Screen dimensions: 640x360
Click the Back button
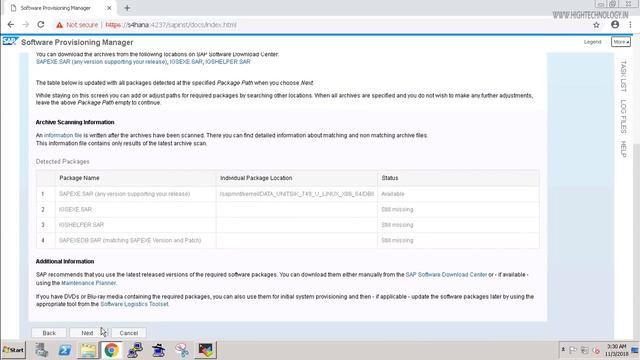tap(49, 333)
